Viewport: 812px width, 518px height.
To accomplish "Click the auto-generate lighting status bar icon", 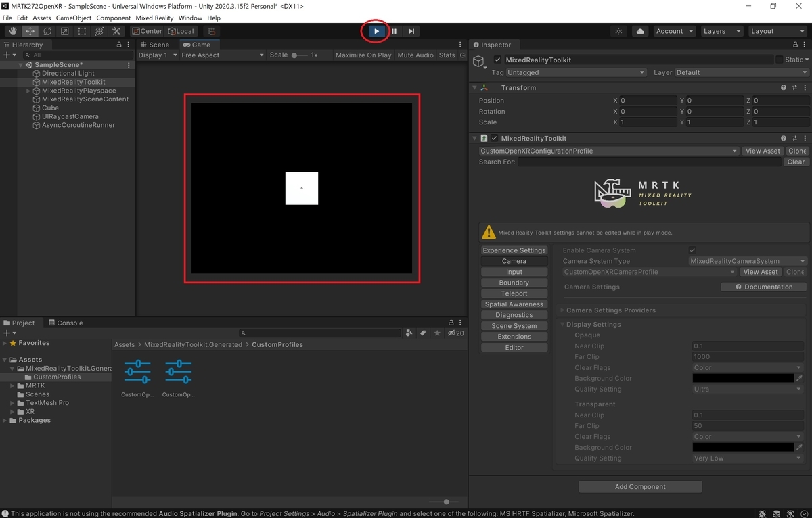I will (x=789, y=514).
